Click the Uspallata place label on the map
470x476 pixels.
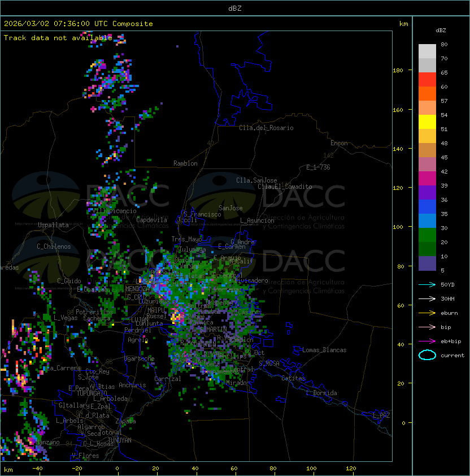tap(53, 225)
